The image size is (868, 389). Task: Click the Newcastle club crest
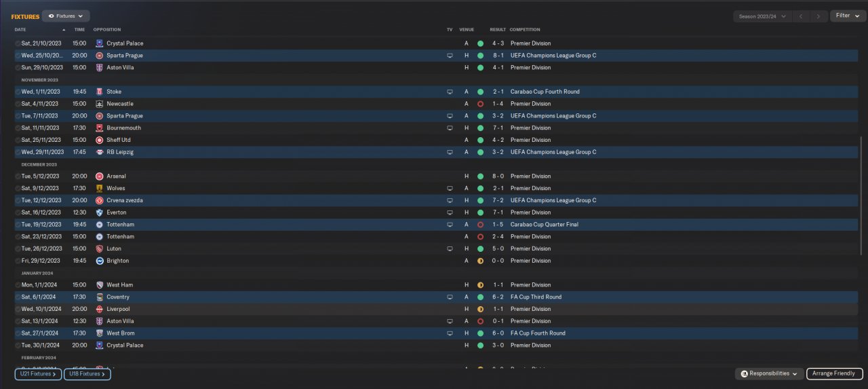coord(100,104)
